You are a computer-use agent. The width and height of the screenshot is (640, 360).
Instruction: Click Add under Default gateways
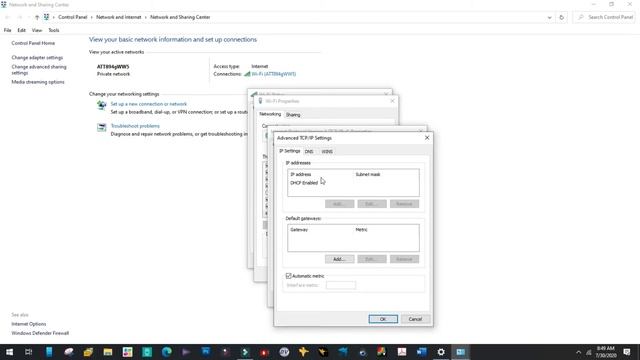(339, 259)
